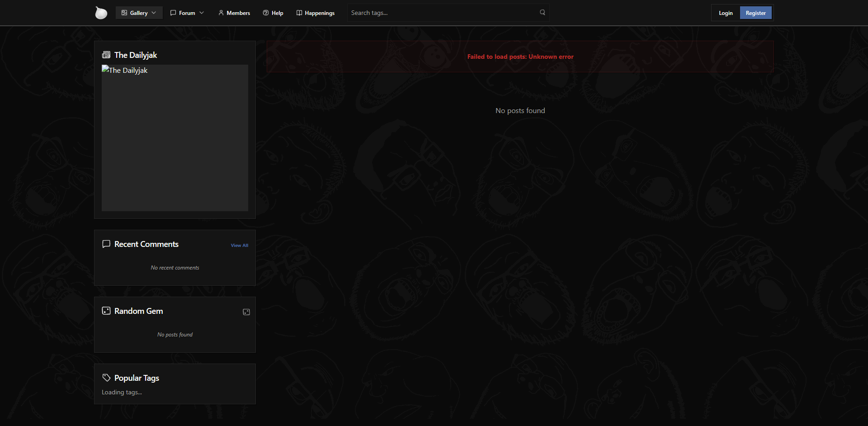Click the Gallery image icon in navbar
Viewport: 868px width, 426px height.
124,13
